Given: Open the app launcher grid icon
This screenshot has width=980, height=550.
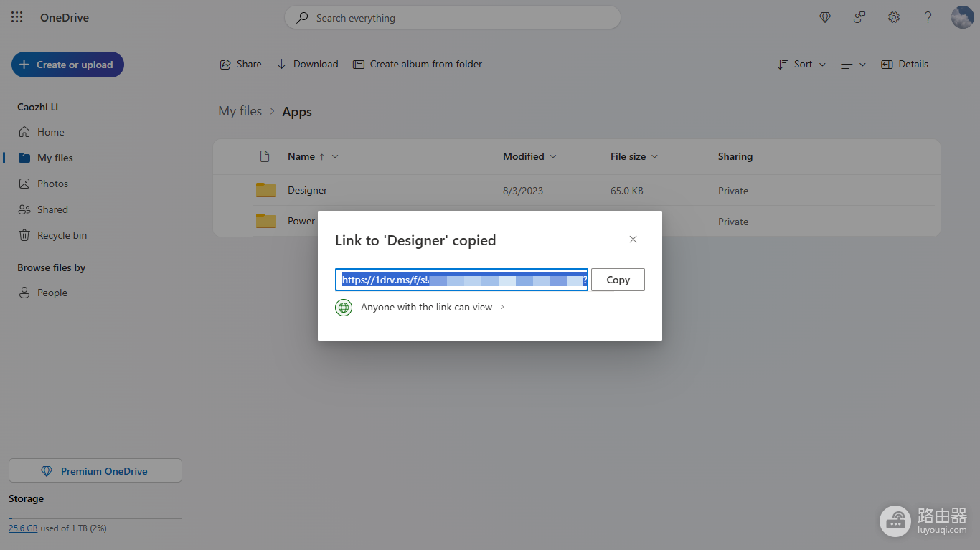Looking at the screenshot, I should (x=17, y=18).
